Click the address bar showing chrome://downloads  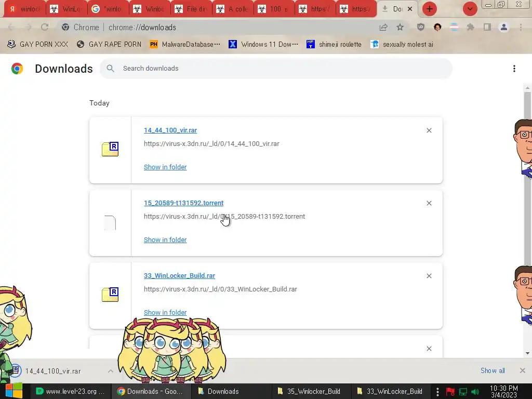pos(142,27)
